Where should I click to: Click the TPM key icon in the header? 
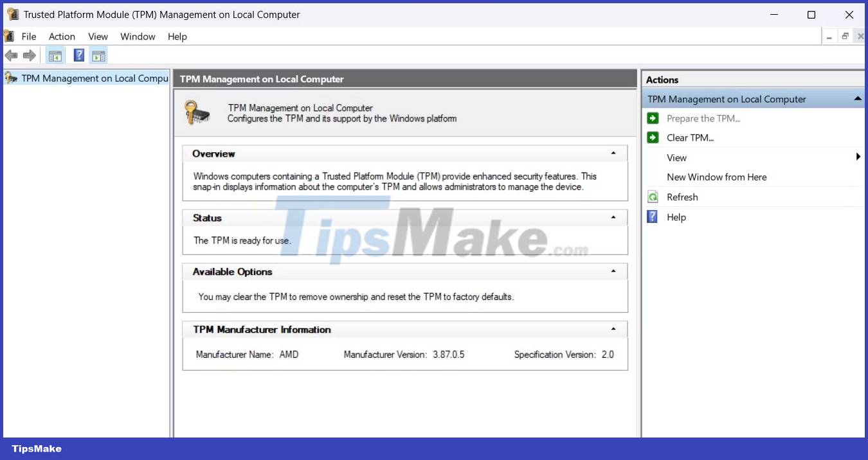point(197,113)
